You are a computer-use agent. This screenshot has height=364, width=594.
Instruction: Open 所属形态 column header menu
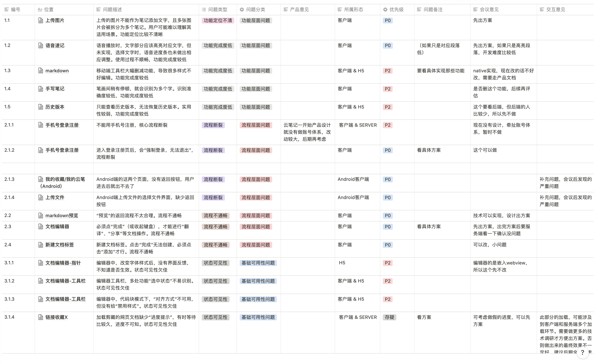point(357,9)
